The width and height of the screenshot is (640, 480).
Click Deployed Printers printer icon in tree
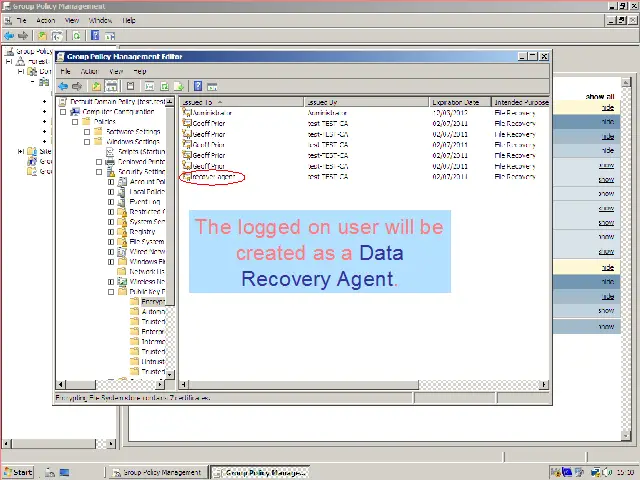[x=110, y=162]
